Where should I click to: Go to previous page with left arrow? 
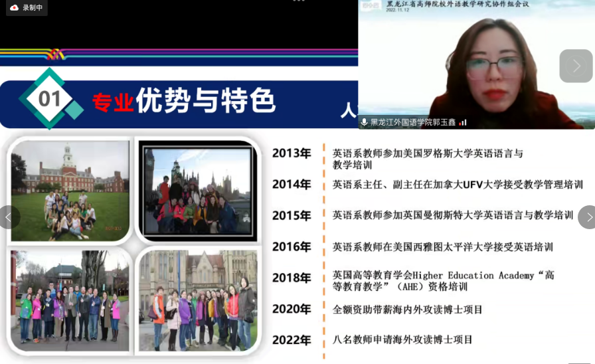[x=9, y=217]
